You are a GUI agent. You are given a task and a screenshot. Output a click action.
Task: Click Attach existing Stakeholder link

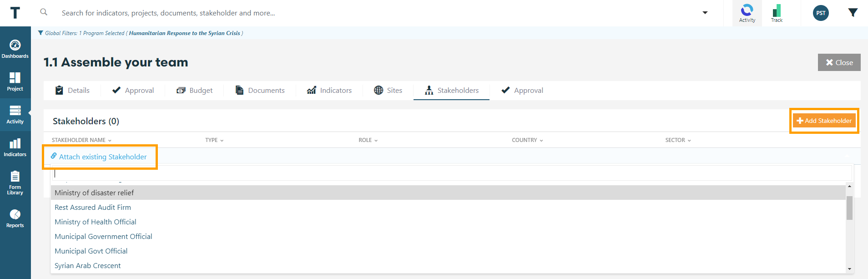(99, 157)
